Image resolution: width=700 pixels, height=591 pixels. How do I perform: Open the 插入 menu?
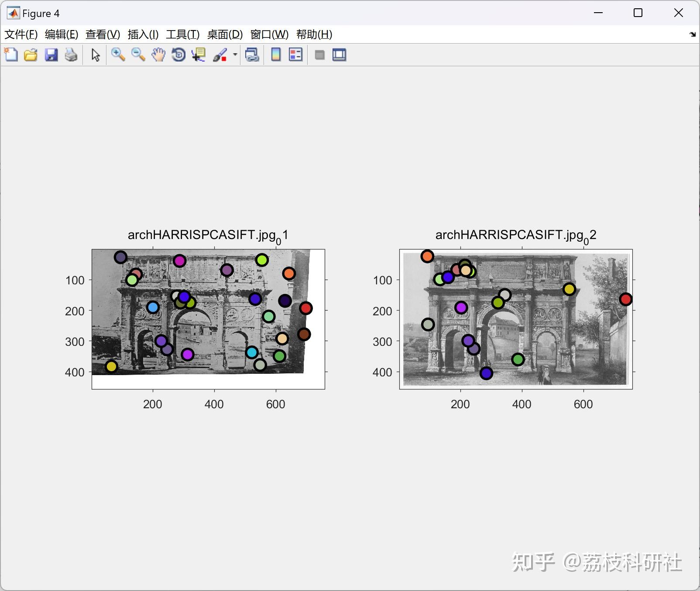tap(143, 34)
